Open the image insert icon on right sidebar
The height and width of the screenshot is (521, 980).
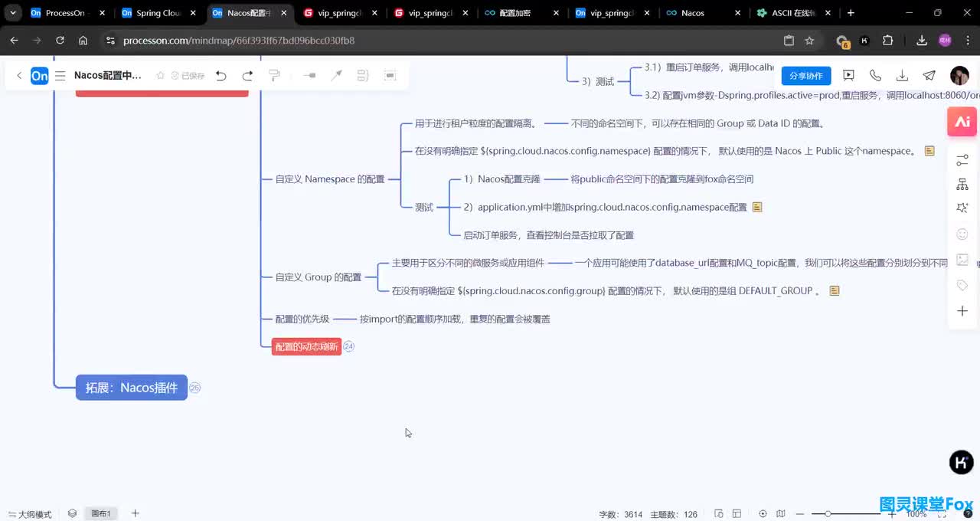coord(962,260)
